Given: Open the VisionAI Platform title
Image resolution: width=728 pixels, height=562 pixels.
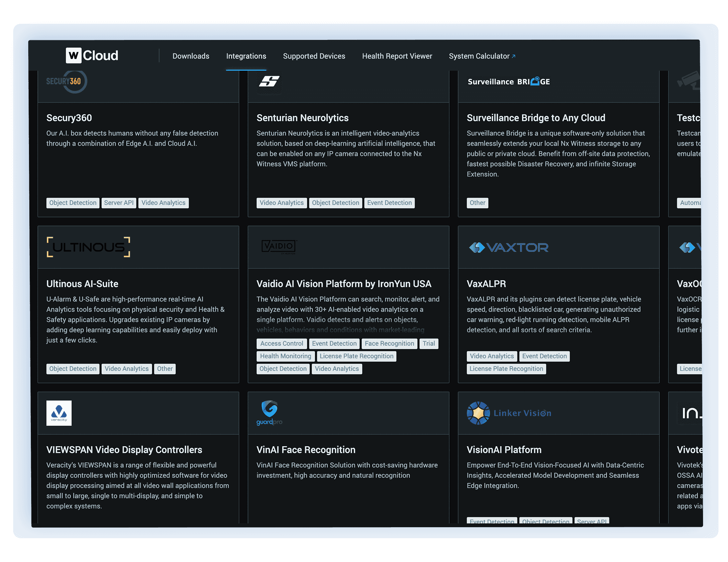Looking at the screenshot, I should (504, 450).
